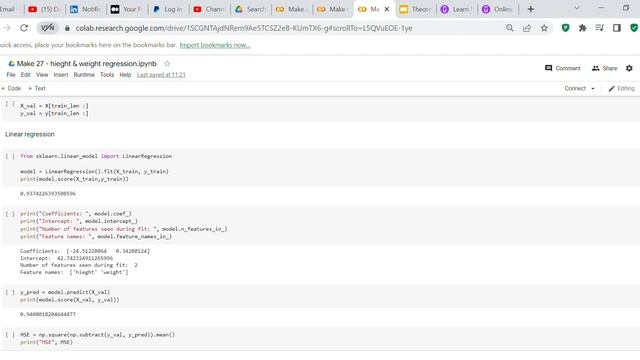Open the Runtime menu
This screenshot has height=360, width=640.
84,75
